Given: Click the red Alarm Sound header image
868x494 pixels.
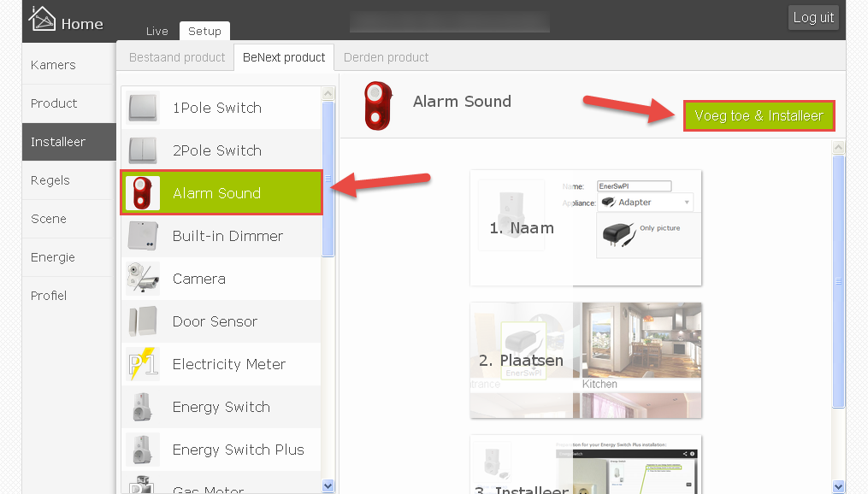Looking at the screenshot, I should 378,106.
